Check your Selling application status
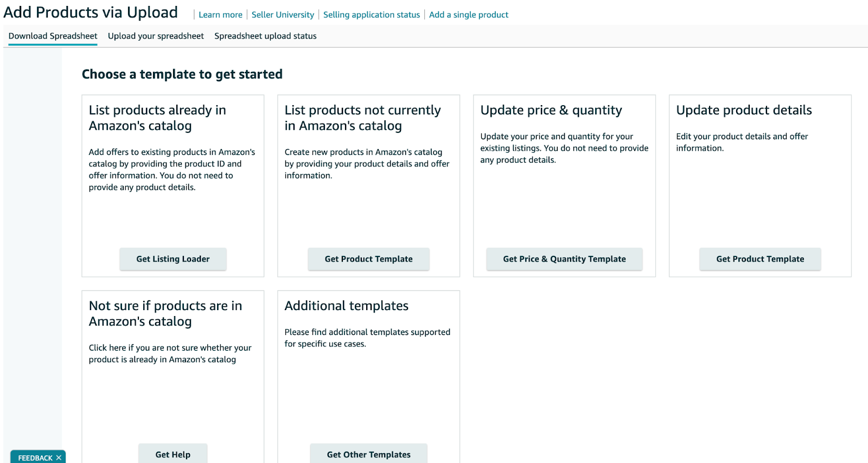 coord(371,15)
